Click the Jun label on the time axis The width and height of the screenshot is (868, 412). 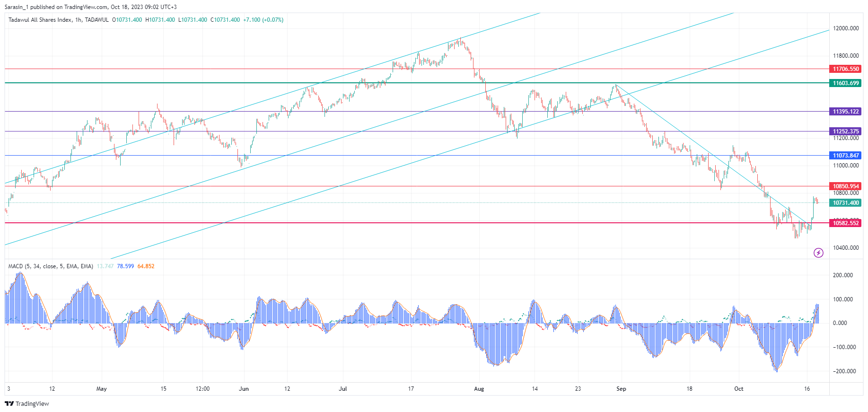244,389
